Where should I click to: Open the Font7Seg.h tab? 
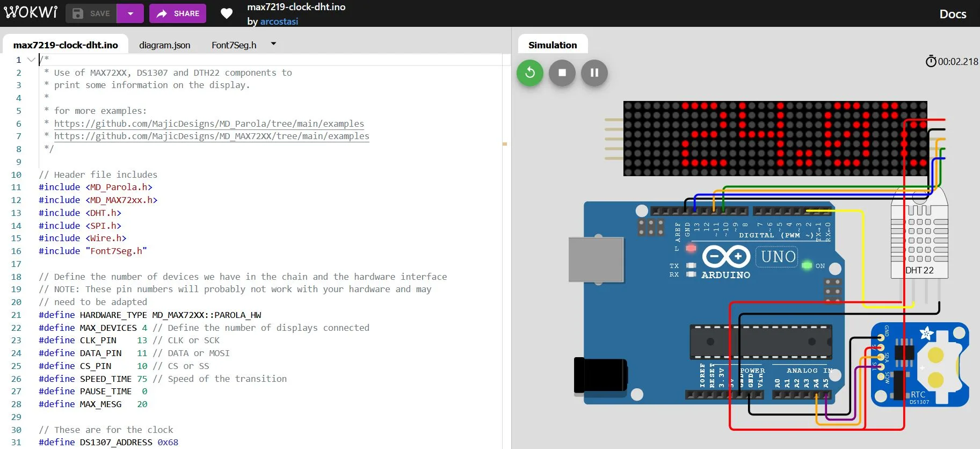pyautogui.click(x=234, y=45)
